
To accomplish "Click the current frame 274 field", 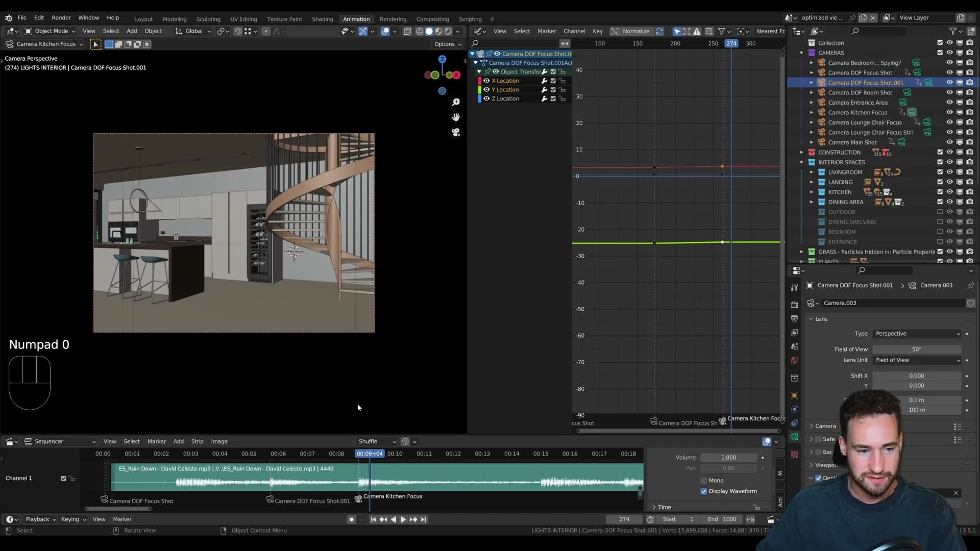I will (x=624, y=519).
